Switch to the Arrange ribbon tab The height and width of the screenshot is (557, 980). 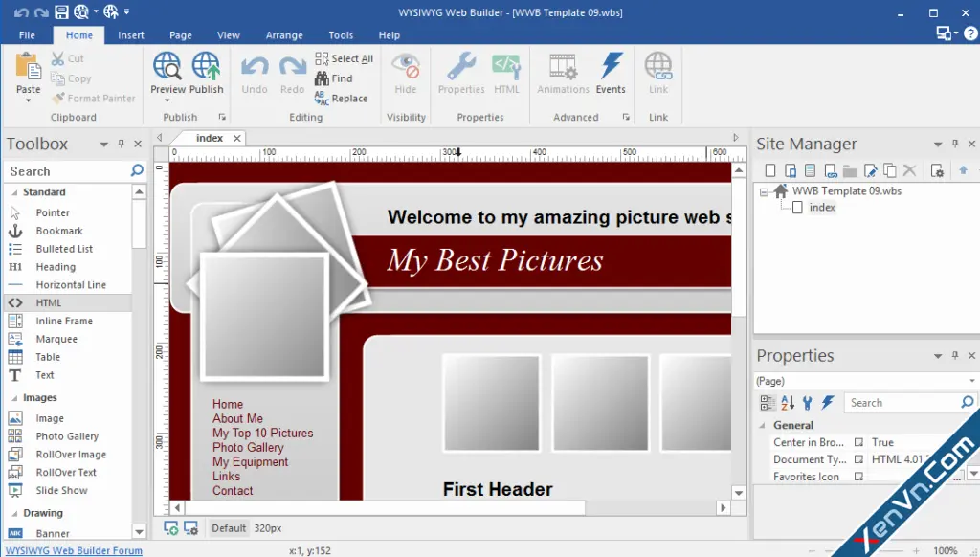(284, 35)
